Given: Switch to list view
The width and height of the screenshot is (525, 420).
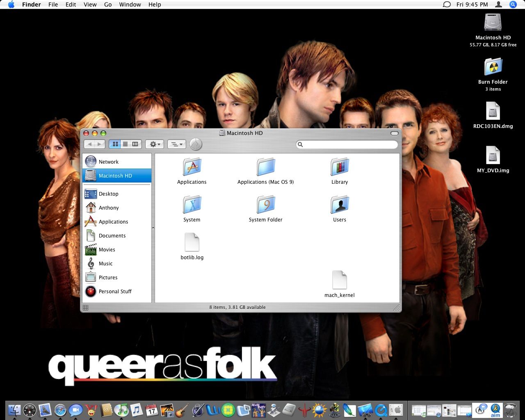Looking at the screenshot, I should click(x=125, y=144).
